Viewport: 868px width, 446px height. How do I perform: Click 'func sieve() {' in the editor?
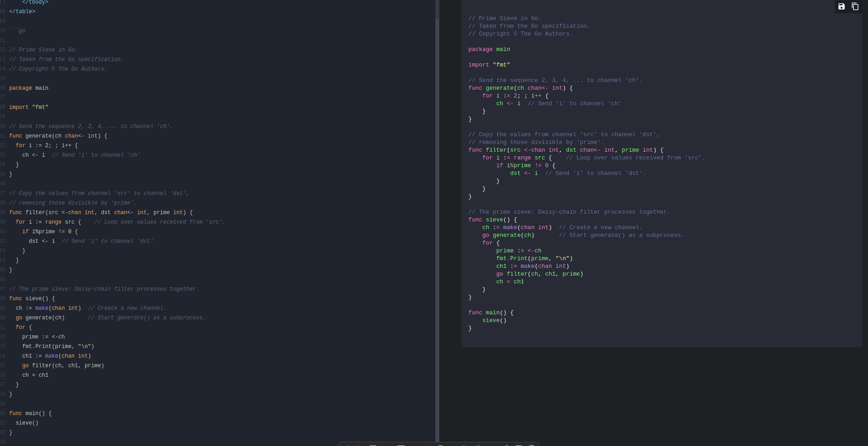pyautogui.click(x=32, y=298)
